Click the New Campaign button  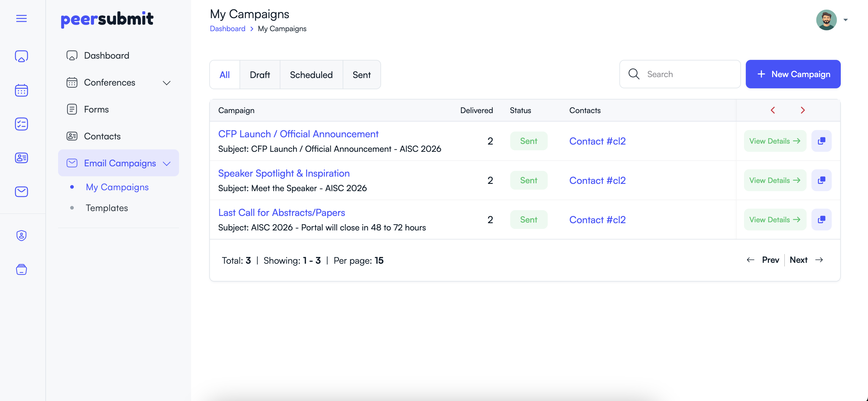[793, 74]
